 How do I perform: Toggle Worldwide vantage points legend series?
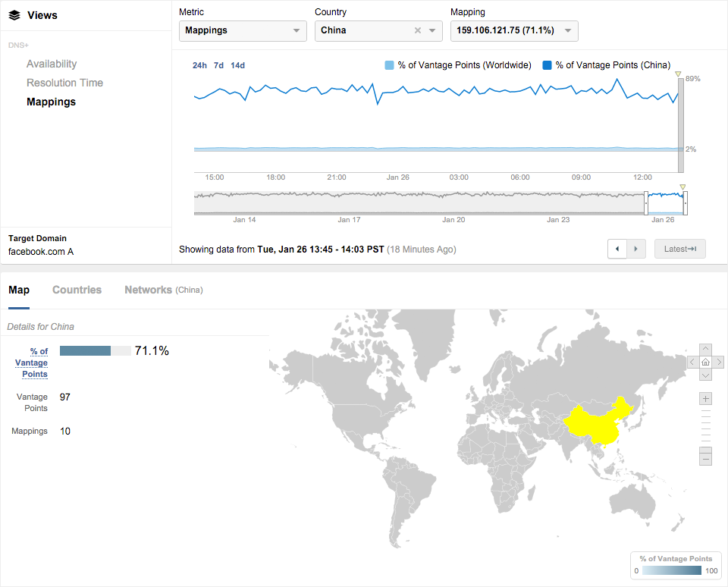point(458,65)
